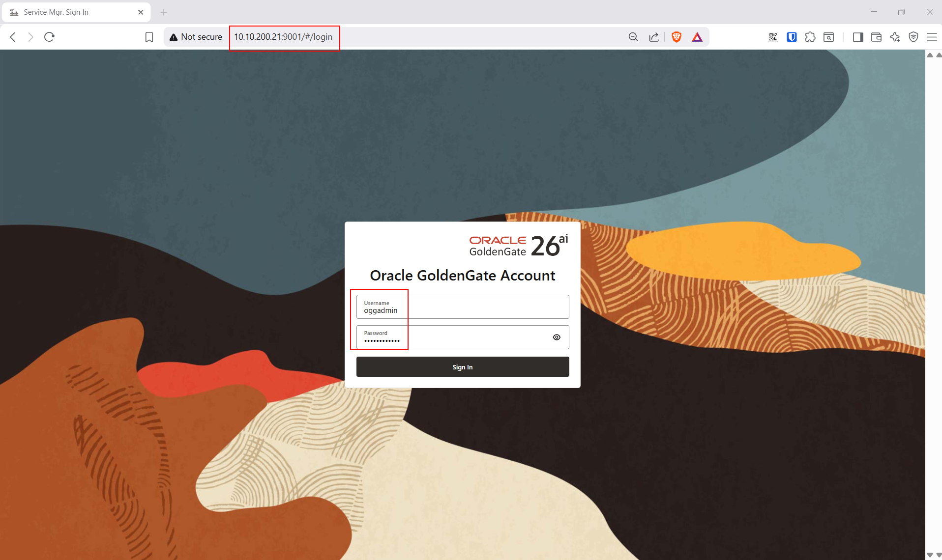942x560 pixels.
Task: Focus the Password input field
Action: click(x=463, y=337)
